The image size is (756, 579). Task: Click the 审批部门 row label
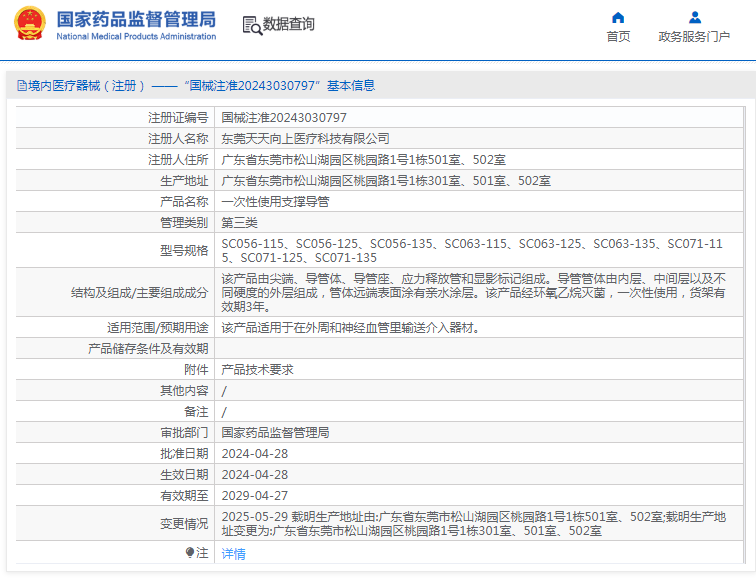click(184, 432)
